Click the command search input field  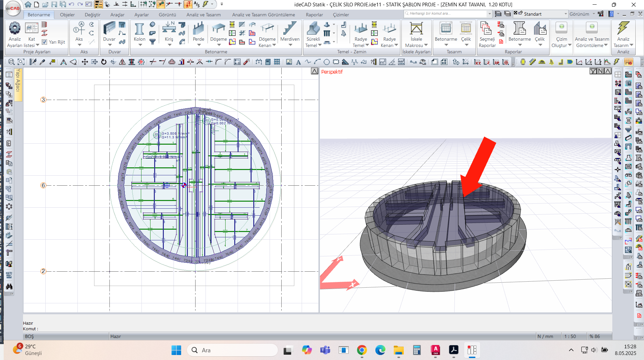click(445, 14)
